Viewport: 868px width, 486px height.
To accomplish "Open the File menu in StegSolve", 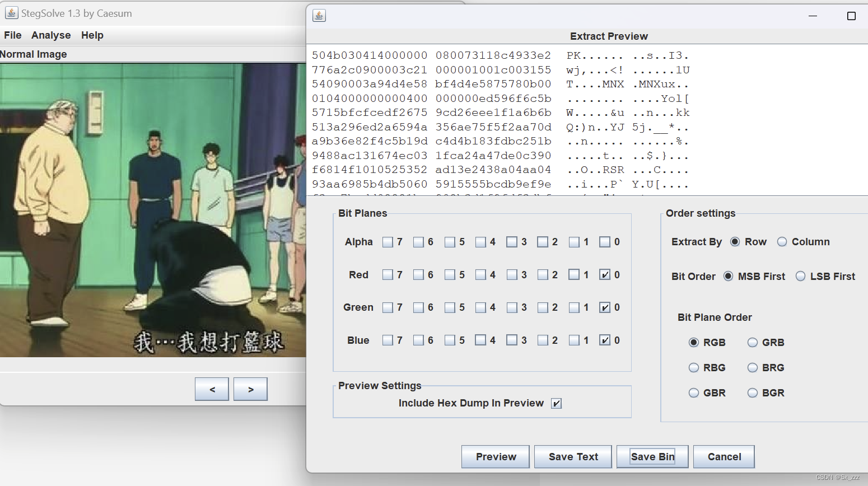I will click(x=12, y=35).
